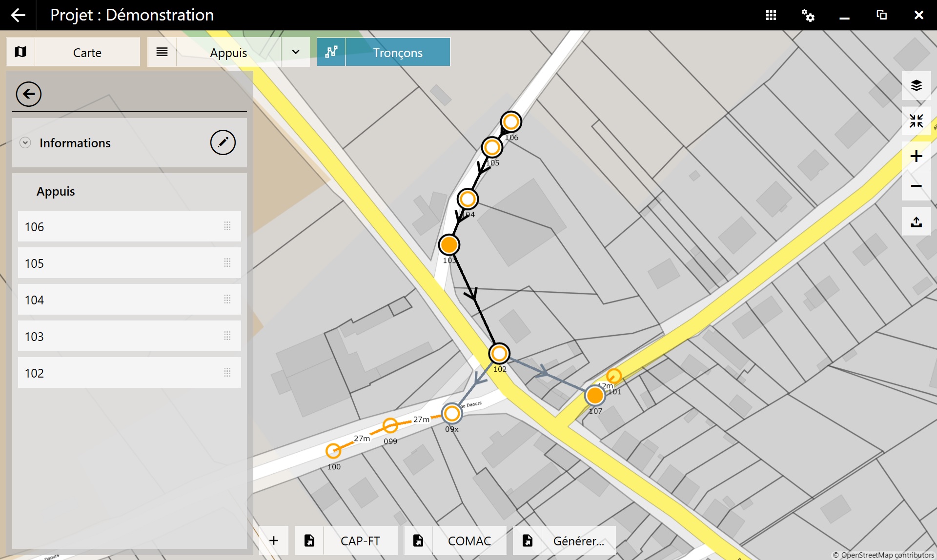Click the Appuis section heading

[x=56, y=191]
